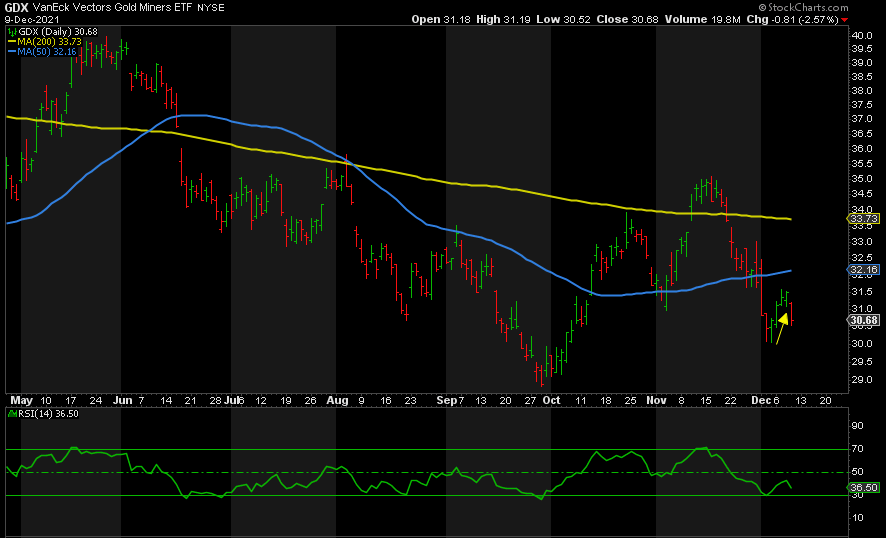Click date label 15 after Nov

tap(706, 400)
